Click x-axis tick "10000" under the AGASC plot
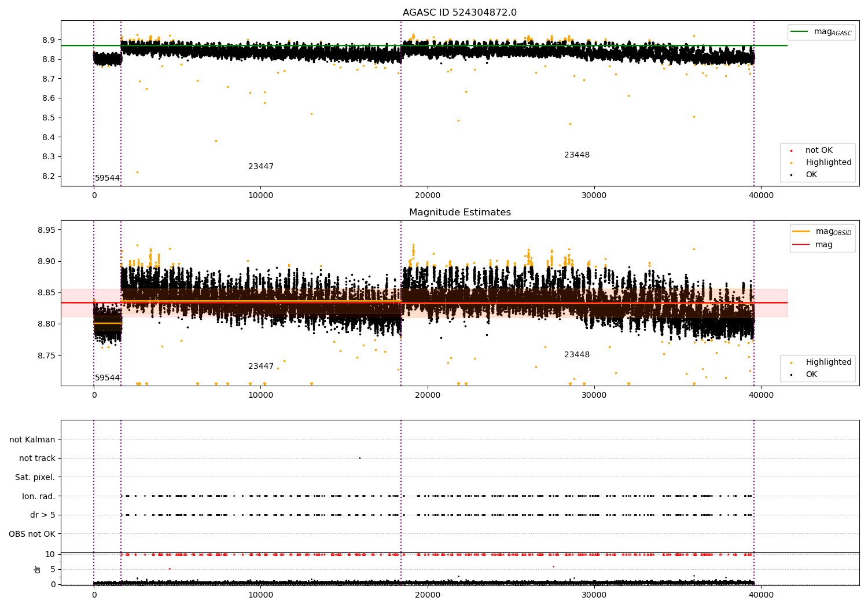 (x=260, y=196)
